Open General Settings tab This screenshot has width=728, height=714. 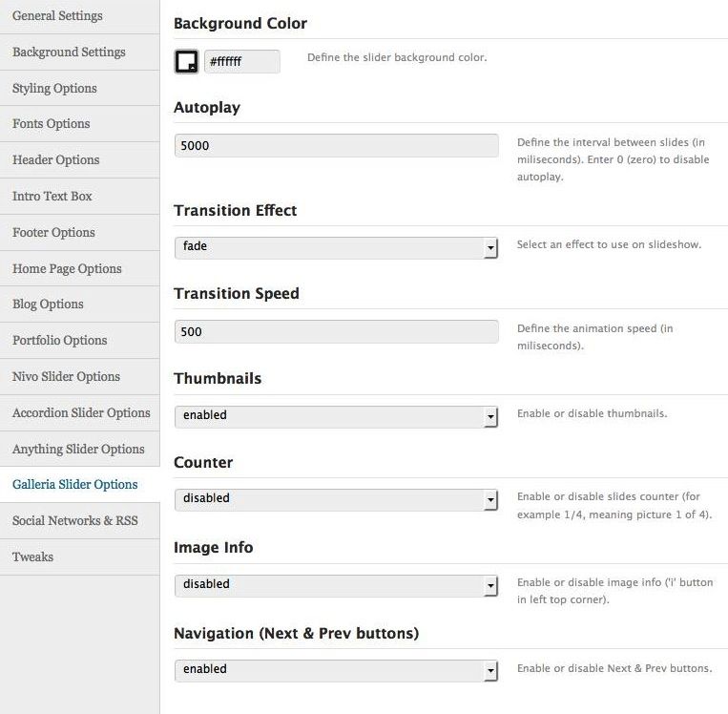tap(57, 16)
